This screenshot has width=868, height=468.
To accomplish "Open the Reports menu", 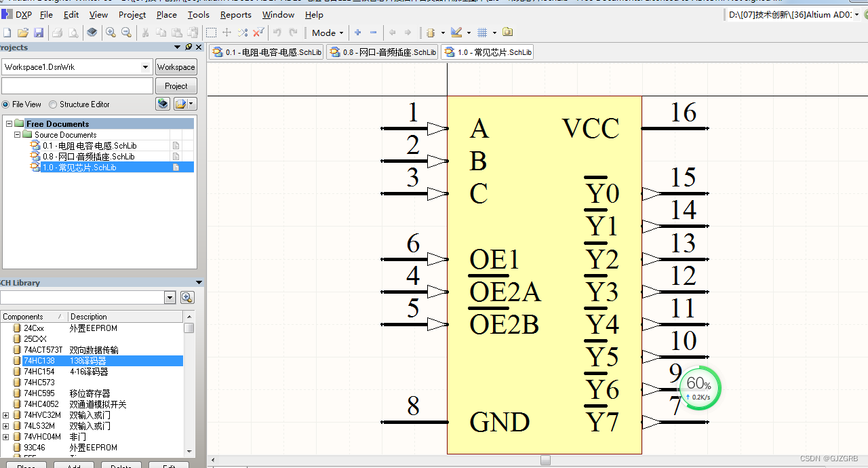I will (236, 14).
